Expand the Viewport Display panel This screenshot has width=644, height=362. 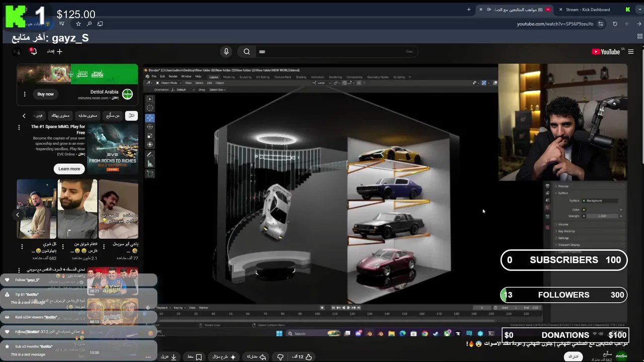[569, 244]
